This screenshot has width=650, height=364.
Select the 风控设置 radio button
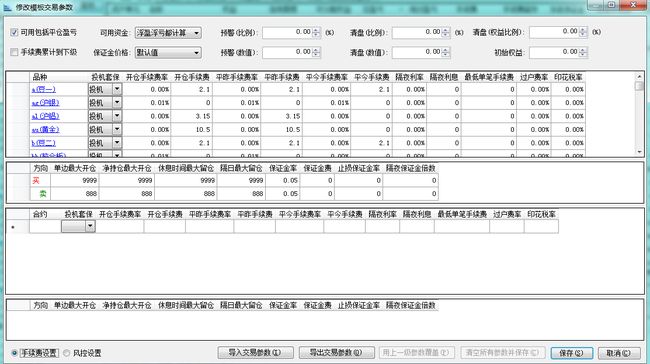click(67, 353)
